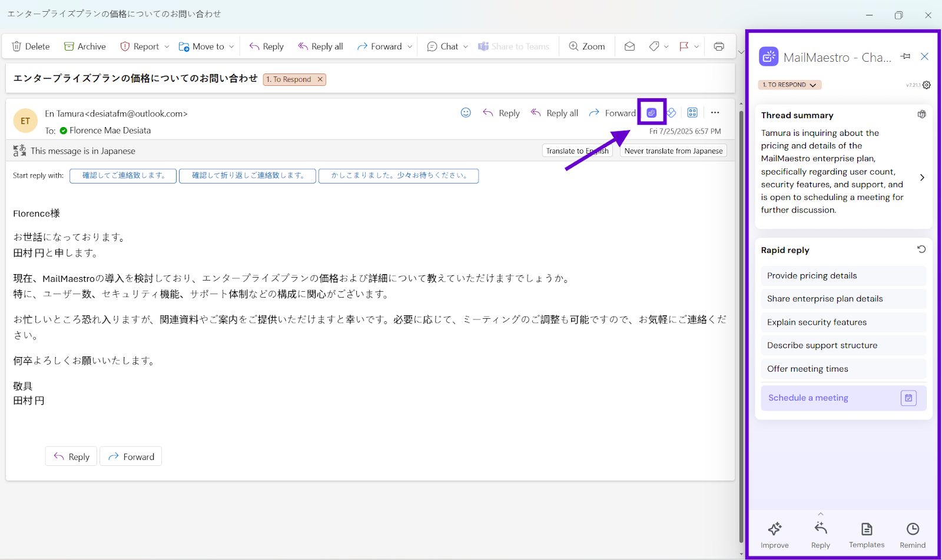Click the '1. To Respond' category label
The height and width of the screenshot is (560, 942).
288,79
